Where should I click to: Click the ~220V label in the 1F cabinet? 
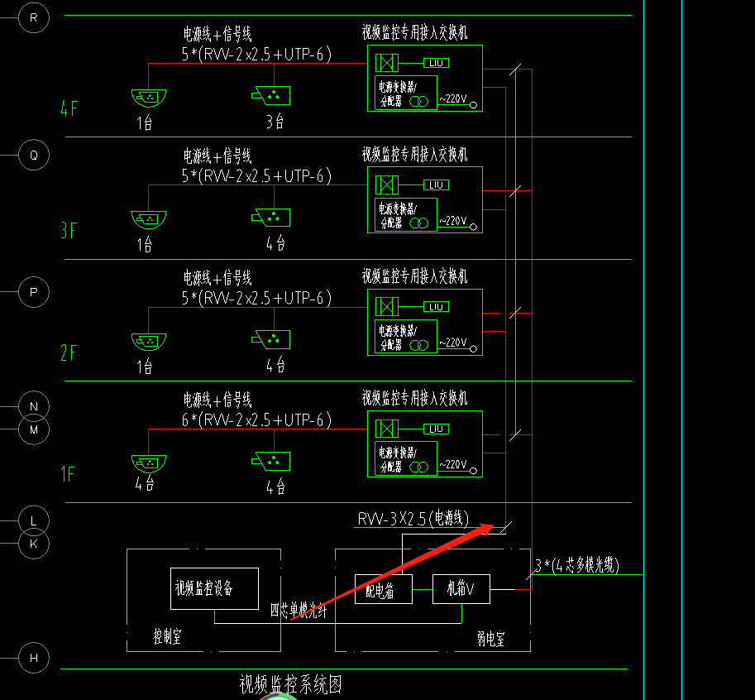pos(452,464)
